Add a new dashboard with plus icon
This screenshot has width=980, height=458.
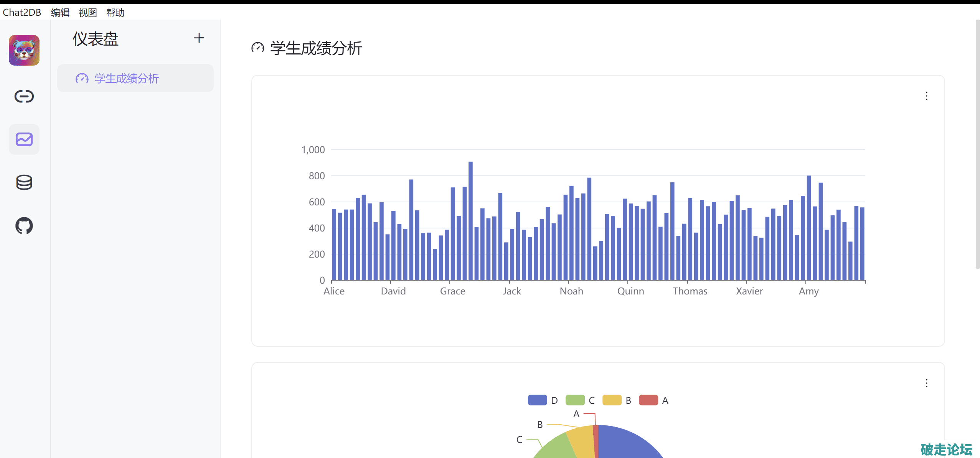(199, 38)
